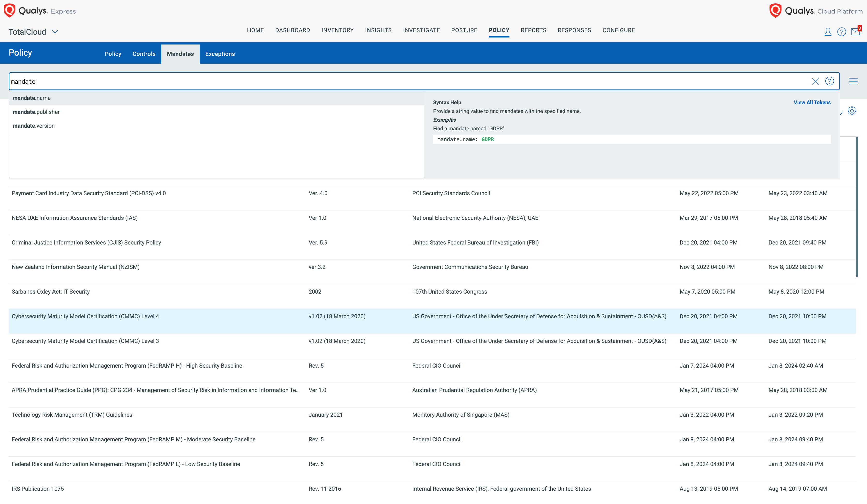This screenshot has height=504, width=867.
Task: Click Australian Prudential Regulation Authority publisher cell
Action: (474, 390)
